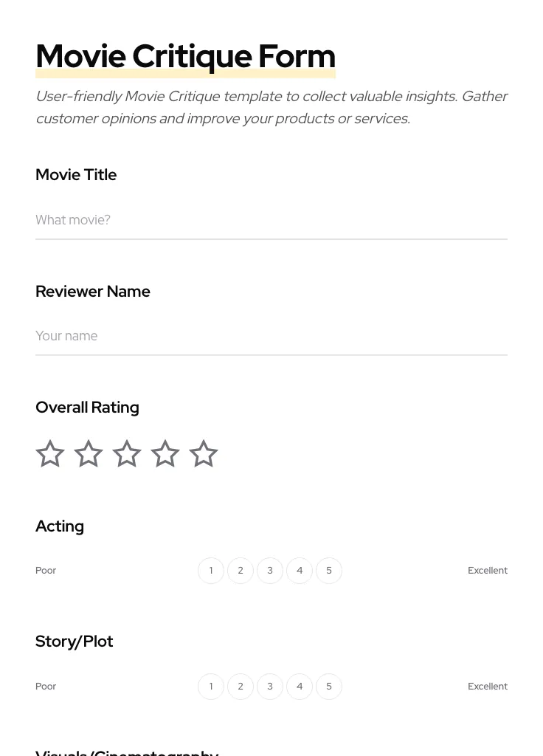Select 5 for Story/Plot rating
Screen dimensions: 543x756
pyautogui.click(x=329, y=686)
